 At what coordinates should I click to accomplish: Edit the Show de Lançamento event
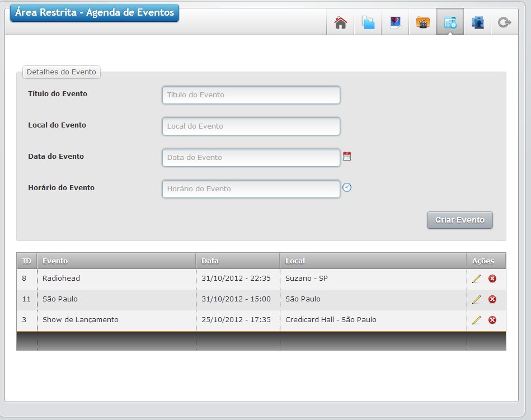[x=476, y=320]
